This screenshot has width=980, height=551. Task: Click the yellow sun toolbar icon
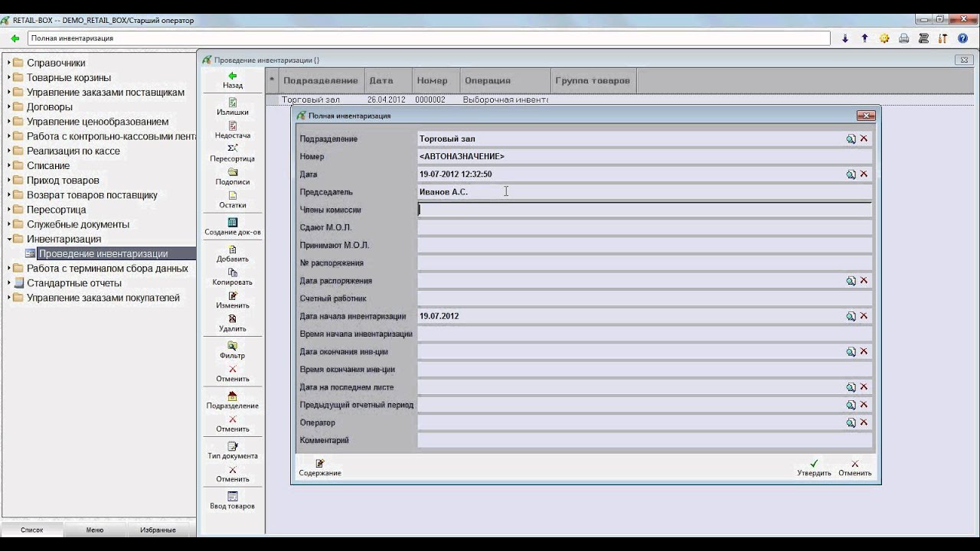pyautogui.click(x=884, y=38)
